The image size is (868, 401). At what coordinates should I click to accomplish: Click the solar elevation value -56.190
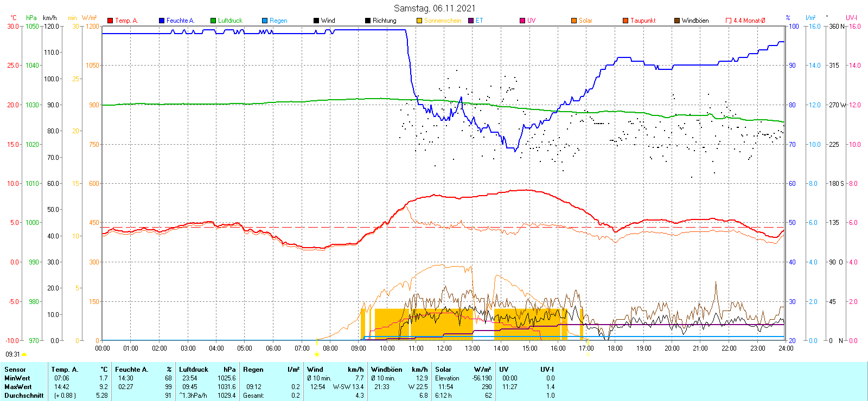tap(482, 378)
